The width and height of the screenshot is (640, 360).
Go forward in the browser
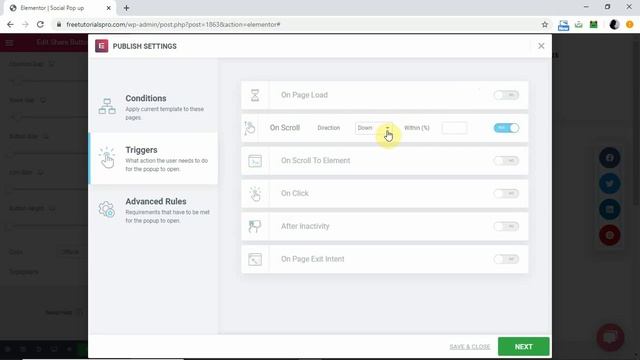[25, 24]
